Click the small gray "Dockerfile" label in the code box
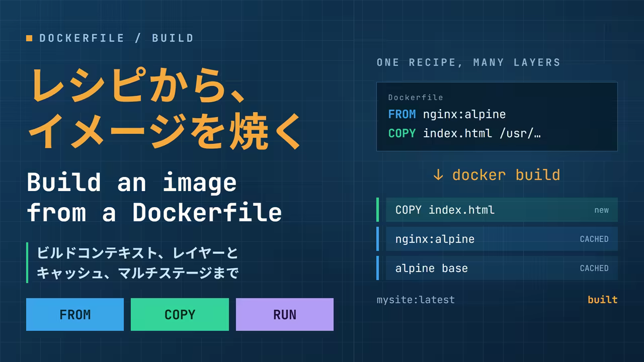The image size is (644, 362). [416, 98]
